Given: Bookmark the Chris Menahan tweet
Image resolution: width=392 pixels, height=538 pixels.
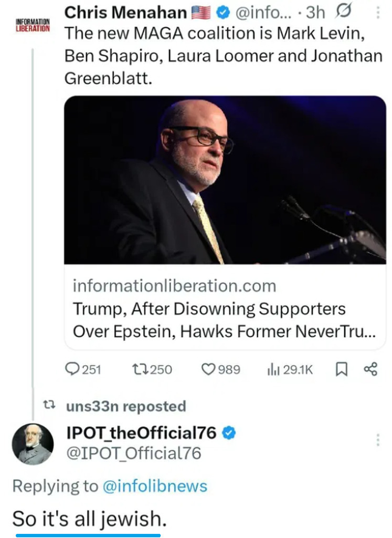Looking at the screenshot, I should click(341, 369).
